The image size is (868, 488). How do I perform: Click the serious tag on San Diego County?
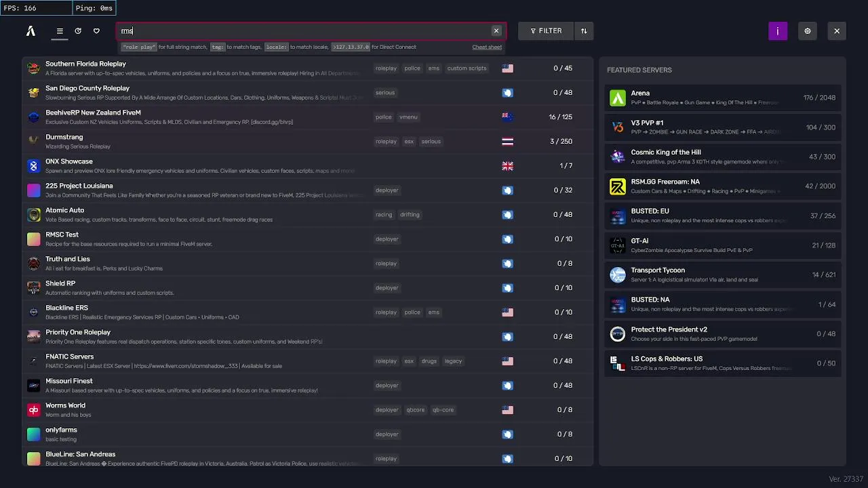pos(385,93)
